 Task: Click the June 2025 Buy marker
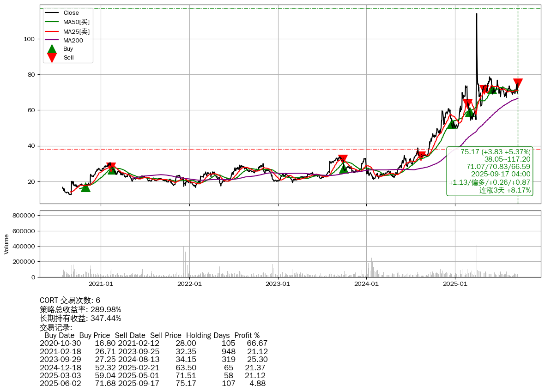[492, 89]
